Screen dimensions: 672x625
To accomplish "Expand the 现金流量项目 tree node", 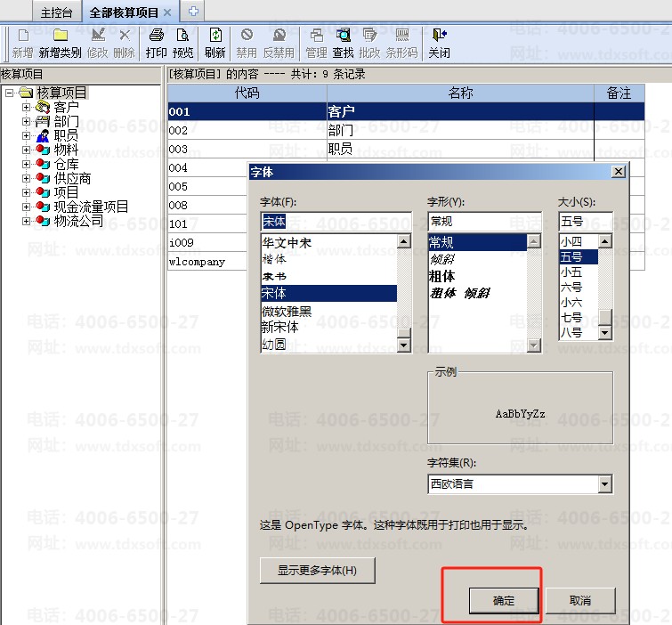I will point(26,207).
